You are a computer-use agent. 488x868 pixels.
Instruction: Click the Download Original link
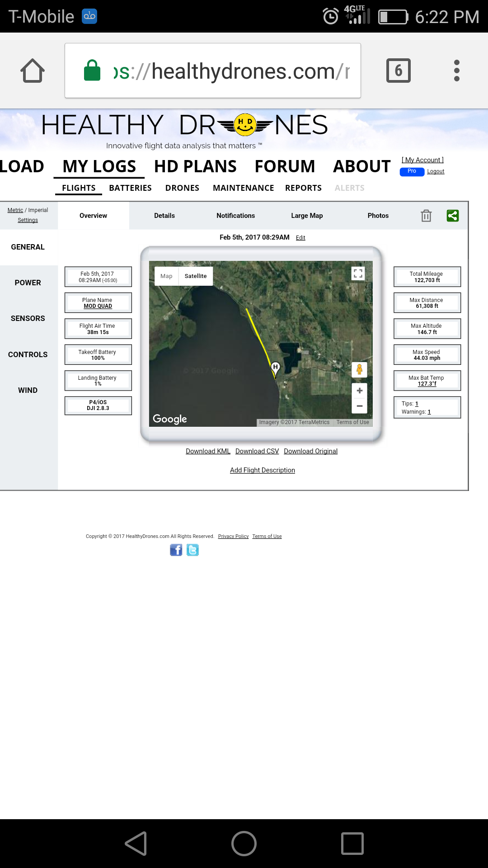pos(311,451)
